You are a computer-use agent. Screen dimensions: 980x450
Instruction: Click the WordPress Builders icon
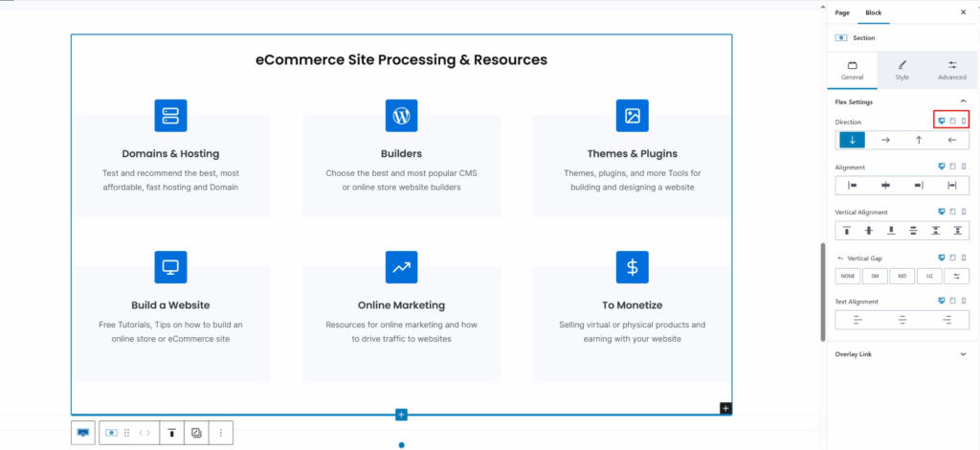[401, 116]
